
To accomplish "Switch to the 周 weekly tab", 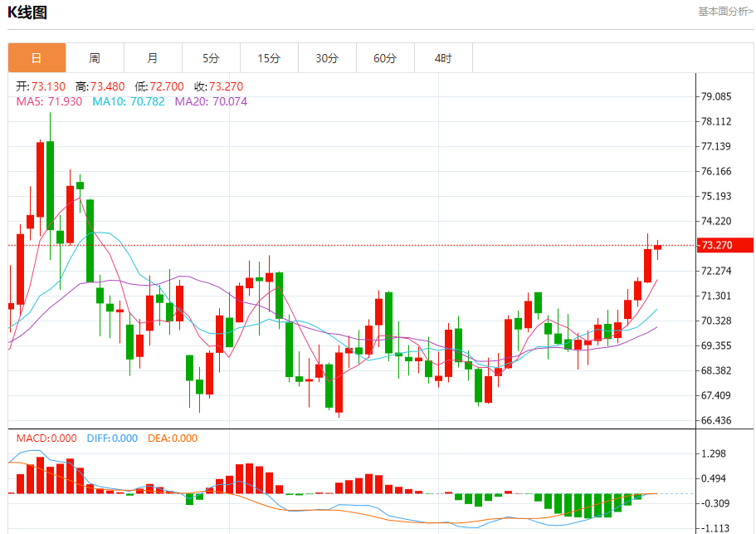I will coord(95,58).
